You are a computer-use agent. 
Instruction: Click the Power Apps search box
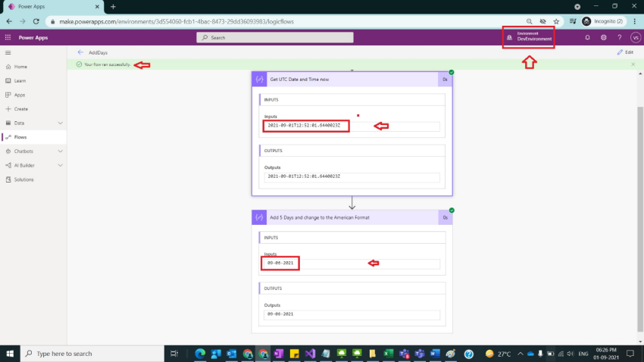point(275,37)
